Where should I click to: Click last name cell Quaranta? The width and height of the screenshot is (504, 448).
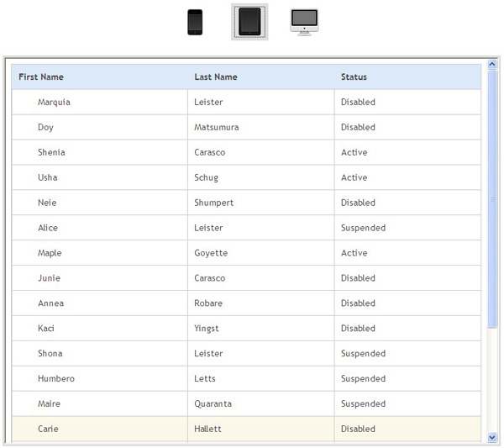tap(213, 404)
